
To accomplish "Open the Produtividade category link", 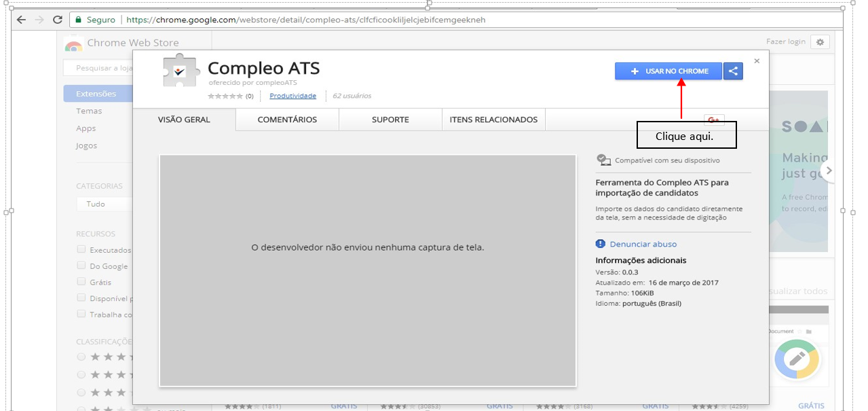I will coord(293,96).
